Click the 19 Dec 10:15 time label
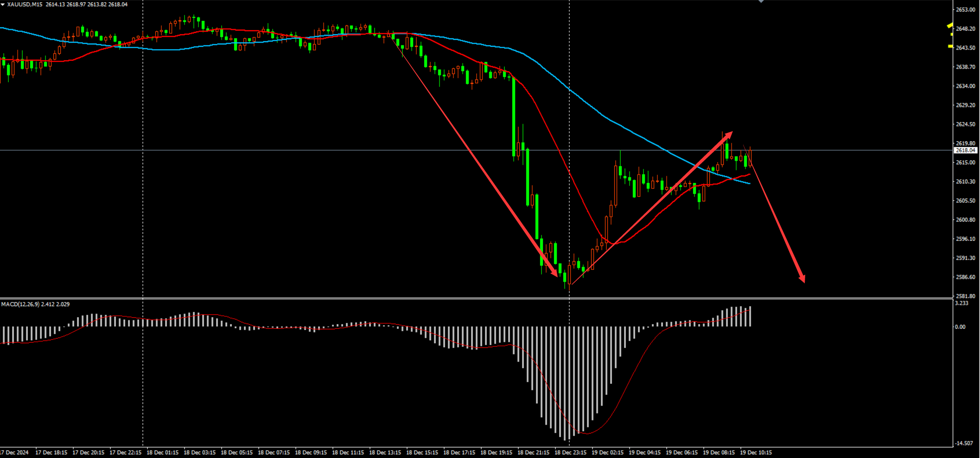Screen dimensions: 980x458 (756, 452)
